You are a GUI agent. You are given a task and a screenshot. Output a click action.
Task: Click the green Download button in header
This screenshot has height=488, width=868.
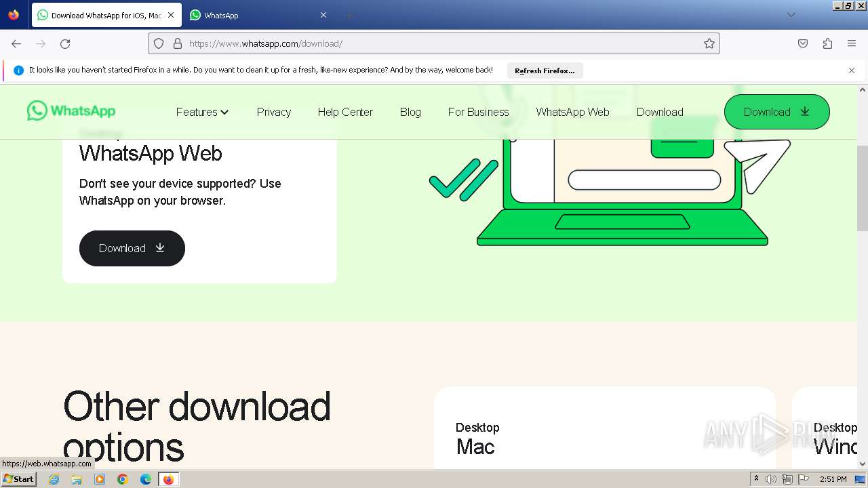pos(776,112)
